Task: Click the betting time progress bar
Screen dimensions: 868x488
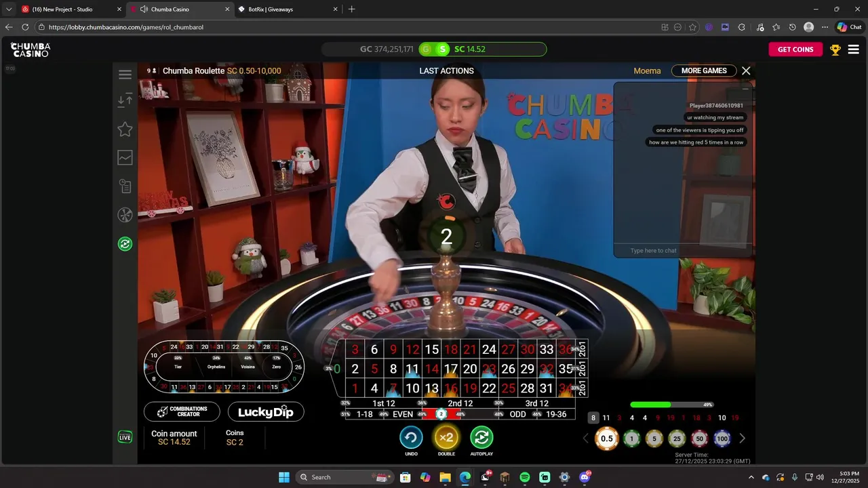Action: pos(671,405)
